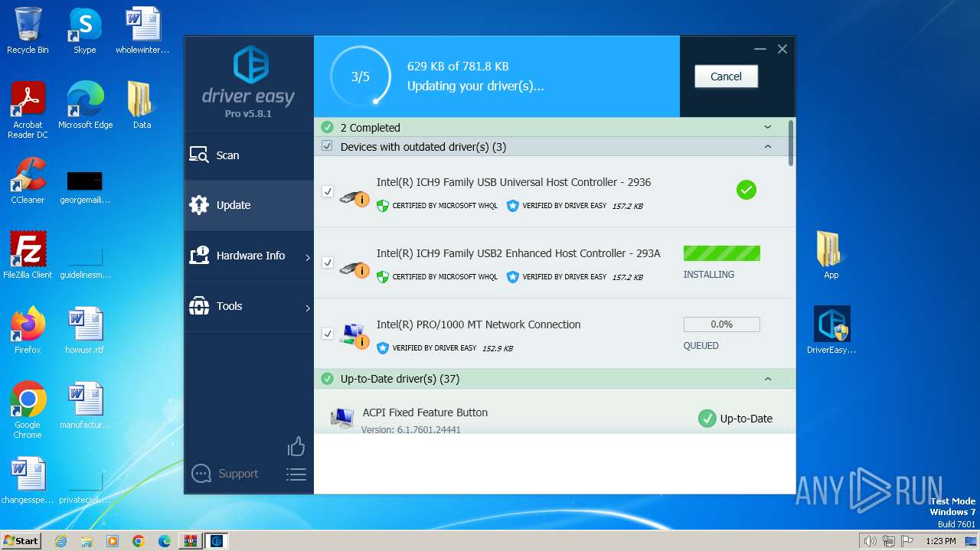The height and width of the screenshot is (551, 980).
Task: Click the Up-to-Date status icon for ACPI
Action: click(707, 419)
